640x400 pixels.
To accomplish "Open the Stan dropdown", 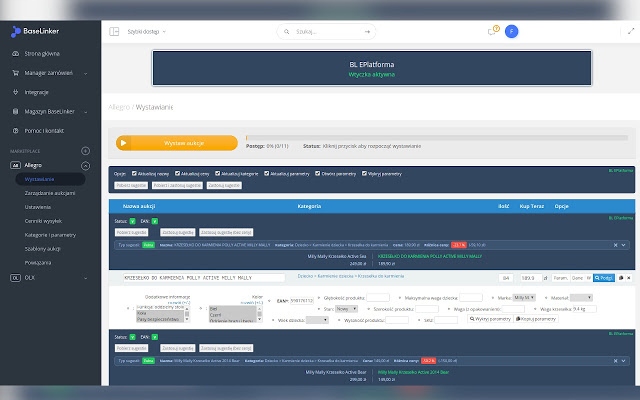I will pos(347,309).
